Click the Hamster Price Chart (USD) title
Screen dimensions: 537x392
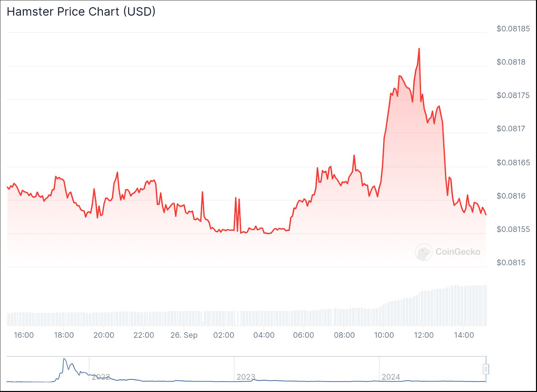coord(81,12)
